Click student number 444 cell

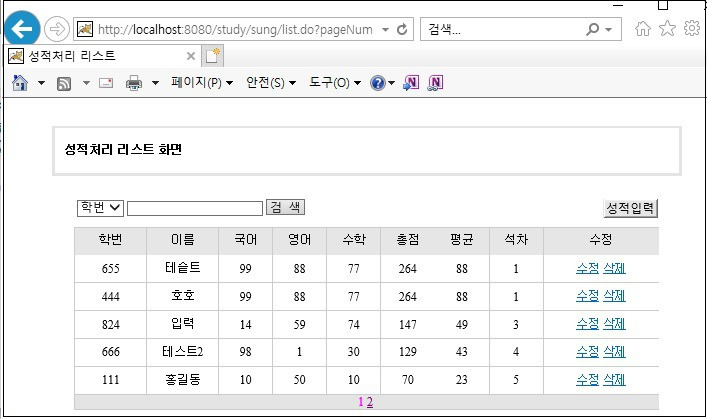click(110, 297)
